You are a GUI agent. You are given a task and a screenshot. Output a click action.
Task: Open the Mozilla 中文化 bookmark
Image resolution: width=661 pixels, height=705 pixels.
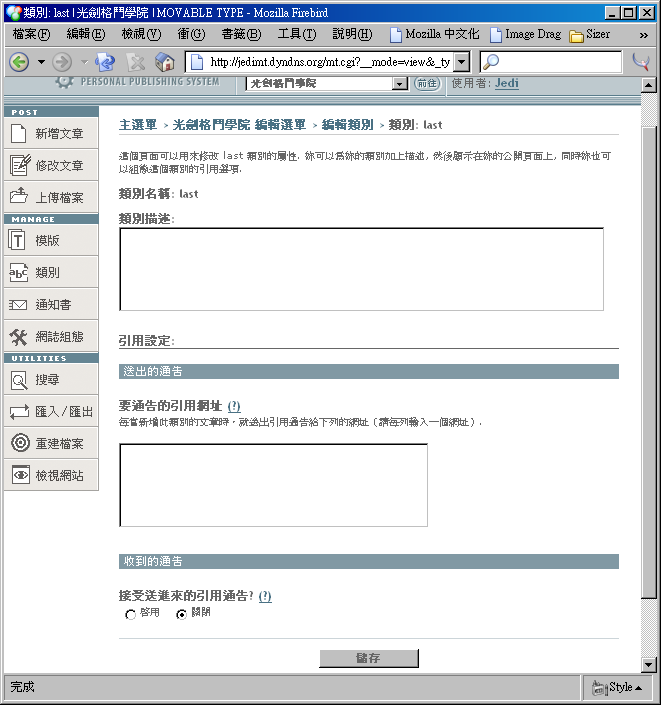click(x=434, y=34)
